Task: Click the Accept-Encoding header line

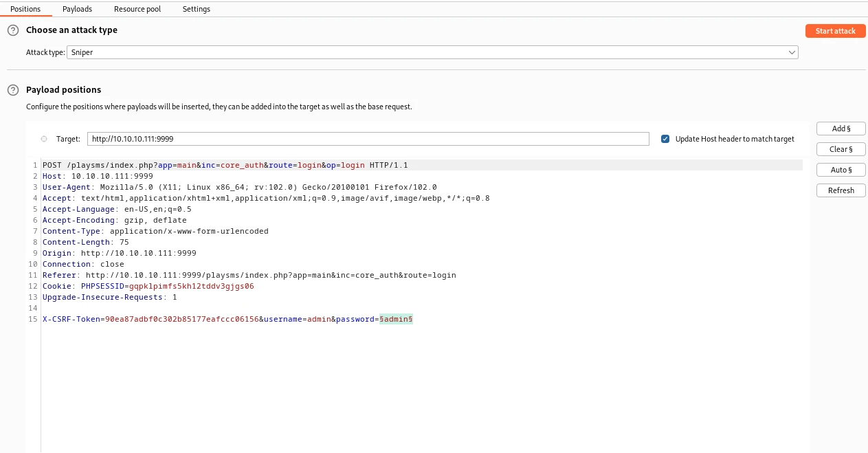Action: [114, 220]
